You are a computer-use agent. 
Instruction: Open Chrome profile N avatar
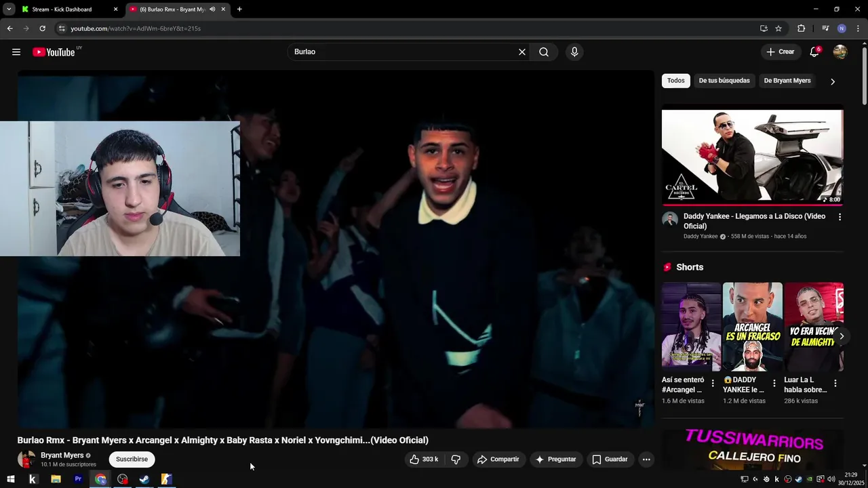click(x=842, y=28)
